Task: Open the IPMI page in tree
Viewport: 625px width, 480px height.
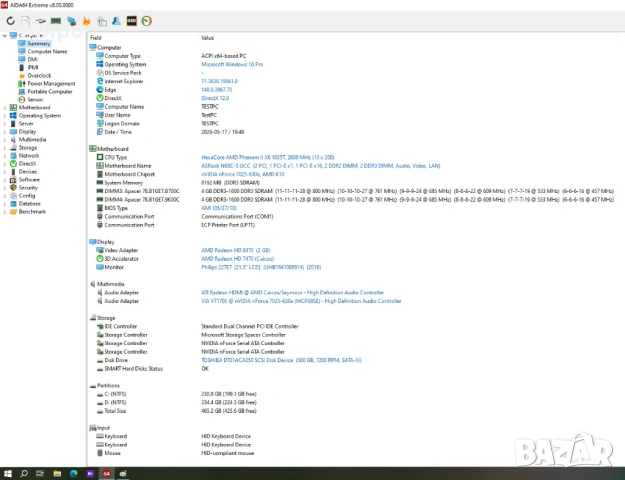Action: tap(33, 67)
